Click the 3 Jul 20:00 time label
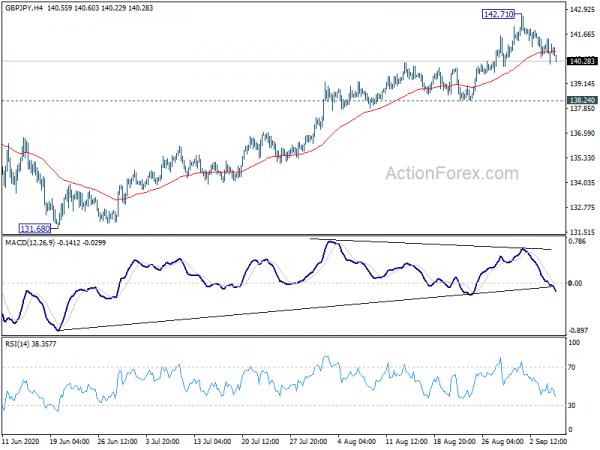The width and height of the screenshot is (600, 450). (x=162, y=441)
